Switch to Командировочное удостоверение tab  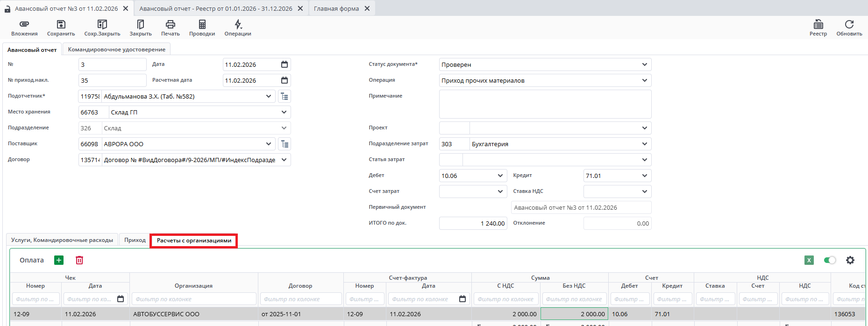[x=116, y=50]
